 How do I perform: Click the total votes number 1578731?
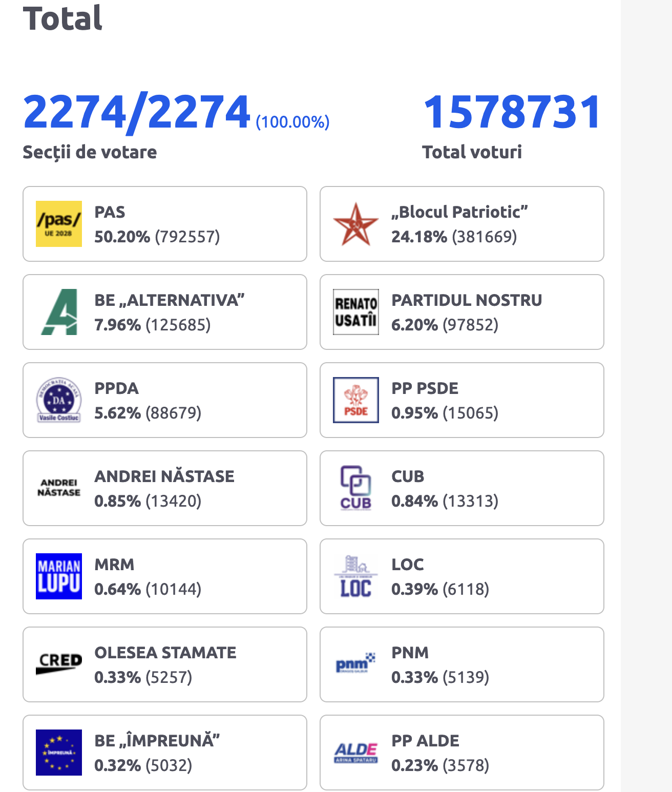pyautogui.click(x=513, y=112)
